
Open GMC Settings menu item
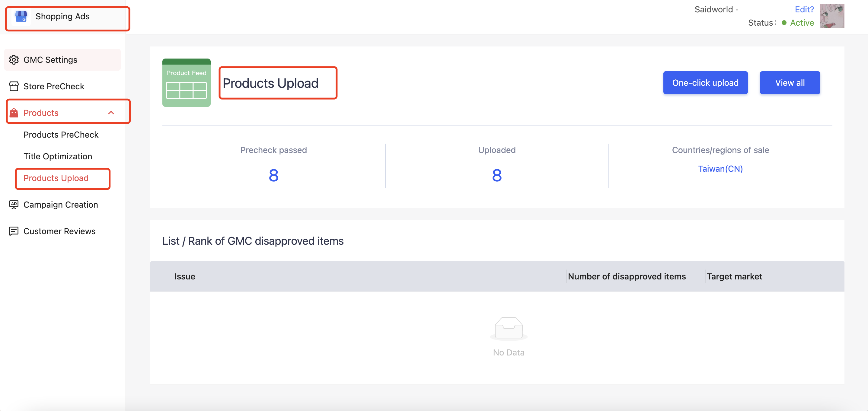[62, 60]
